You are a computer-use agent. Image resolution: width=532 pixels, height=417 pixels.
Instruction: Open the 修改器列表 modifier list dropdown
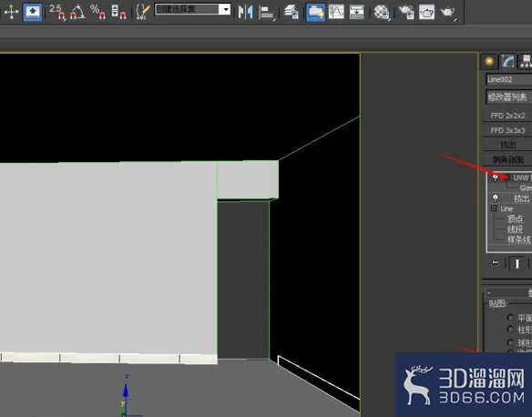pyautogui.click(x=508, y=97)
